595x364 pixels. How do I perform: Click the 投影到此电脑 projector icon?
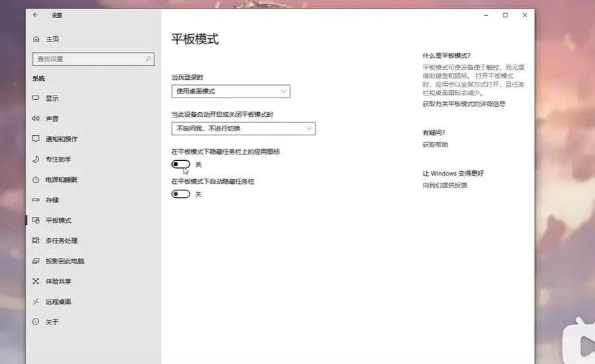(36, 261)
